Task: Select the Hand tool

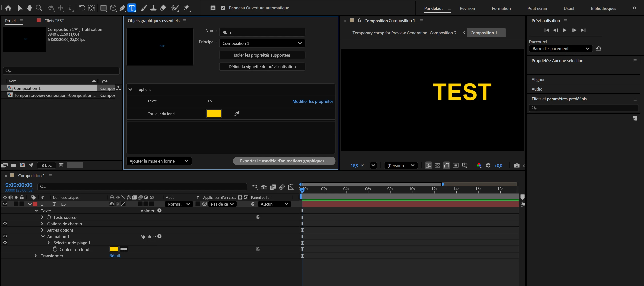Action: point(29,8)
